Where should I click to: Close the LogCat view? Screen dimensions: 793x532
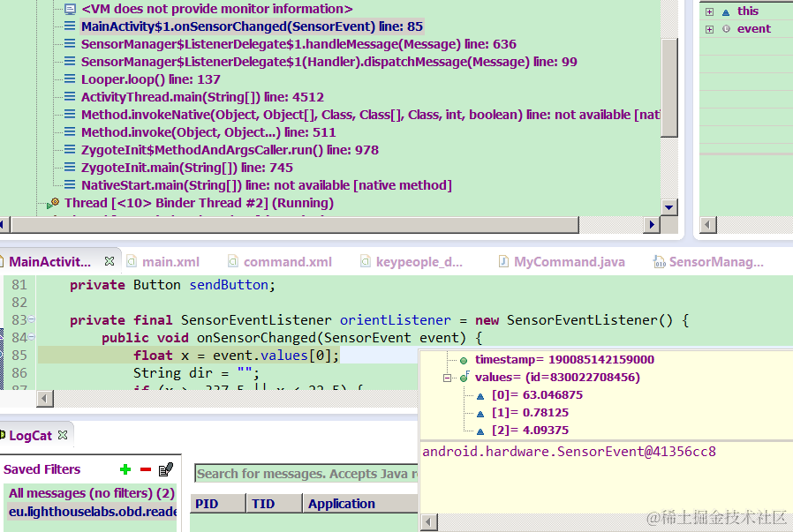pyautogui.click(x=63, y=435)
